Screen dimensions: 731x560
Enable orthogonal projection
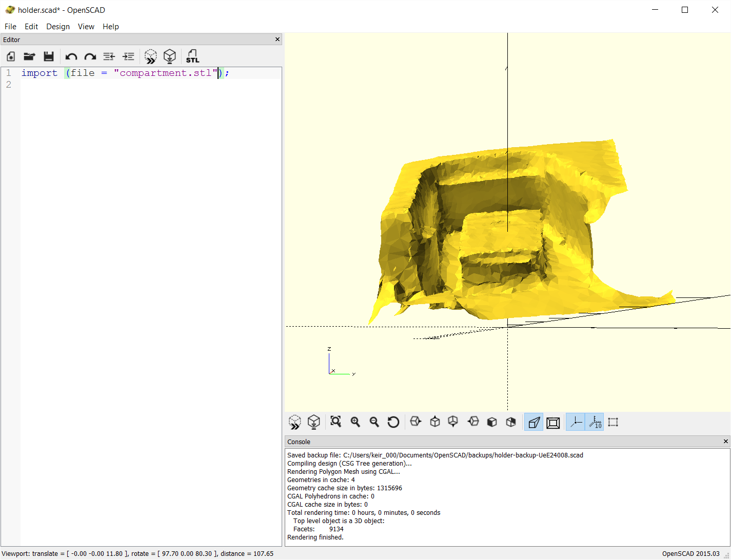tap(553, 423)
